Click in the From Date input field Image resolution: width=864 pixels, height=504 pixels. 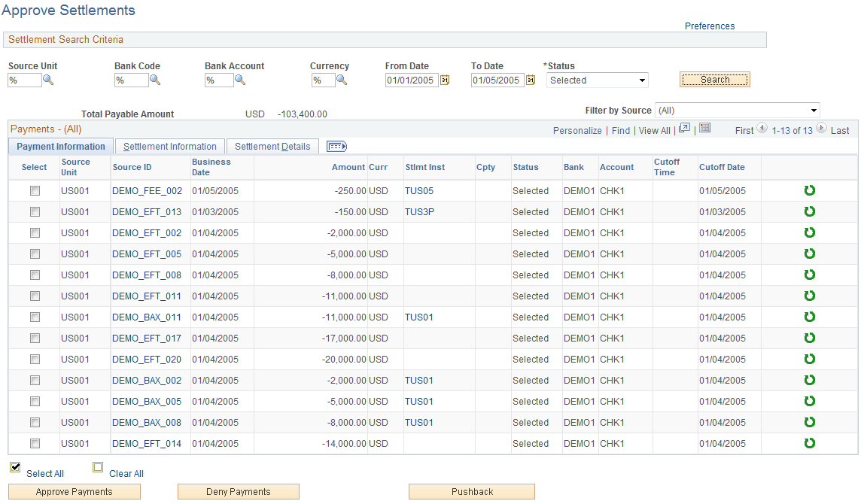411,80
